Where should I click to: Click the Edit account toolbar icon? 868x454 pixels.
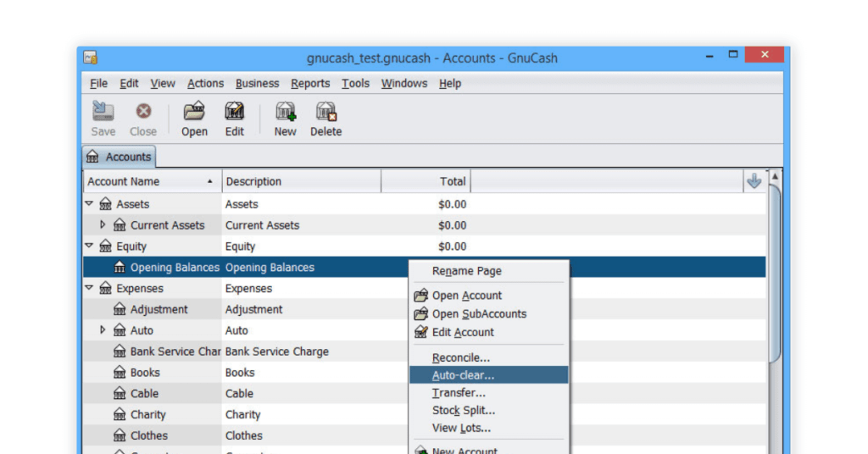234,111
